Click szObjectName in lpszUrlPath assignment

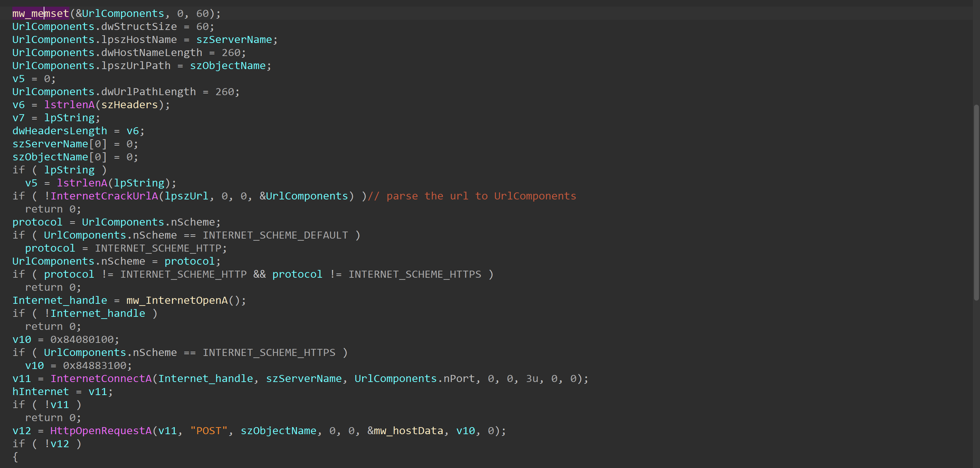[x=228, y=66]
